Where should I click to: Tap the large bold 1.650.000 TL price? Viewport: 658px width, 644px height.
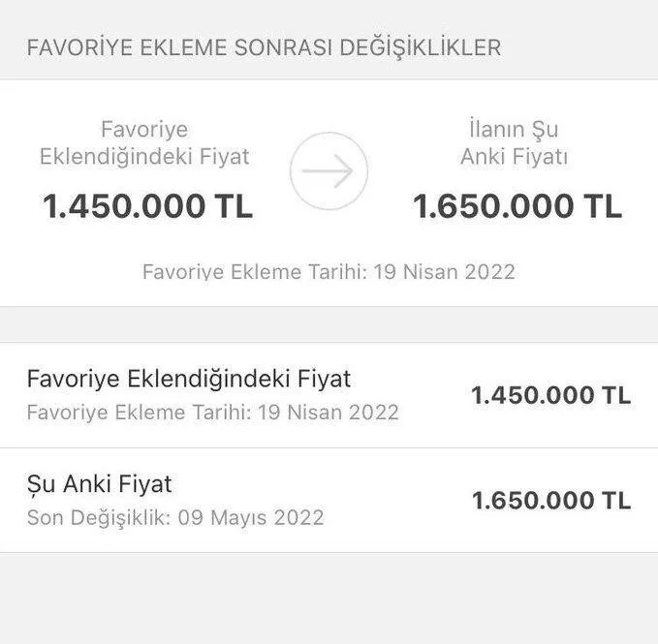coord(517,206)
